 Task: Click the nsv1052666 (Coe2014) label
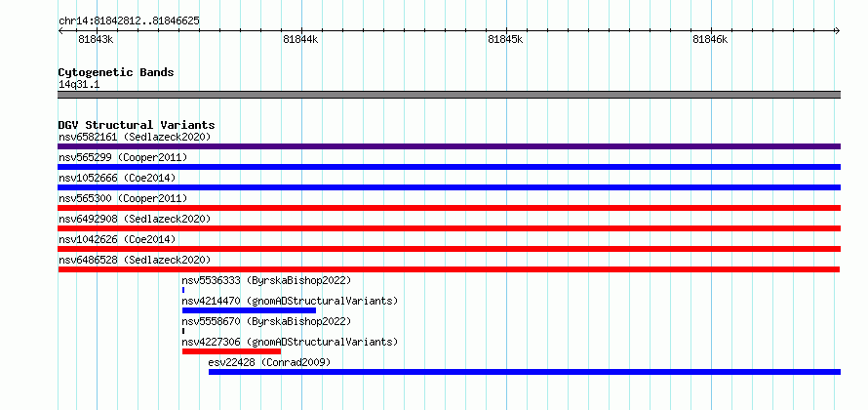[117, 178]
